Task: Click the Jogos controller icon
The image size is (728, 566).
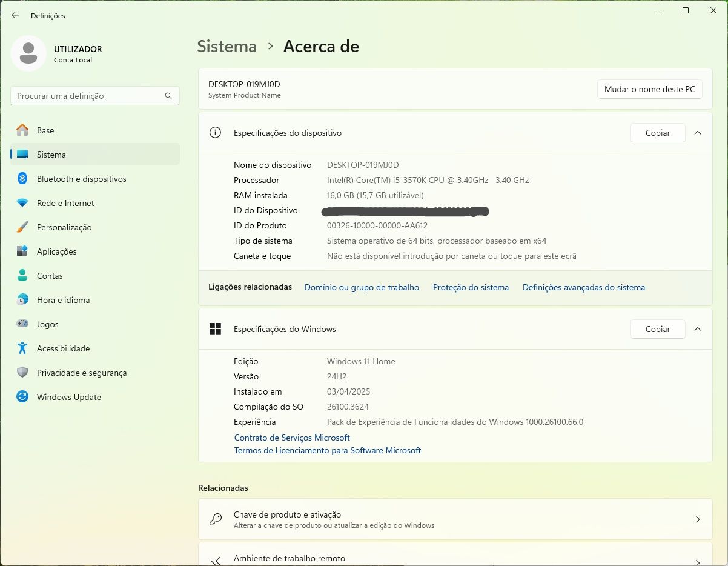Action: point(22,324)
